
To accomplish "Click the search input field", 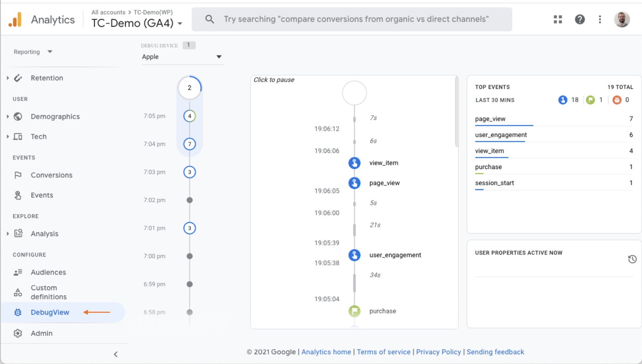I will coord(352,19).
